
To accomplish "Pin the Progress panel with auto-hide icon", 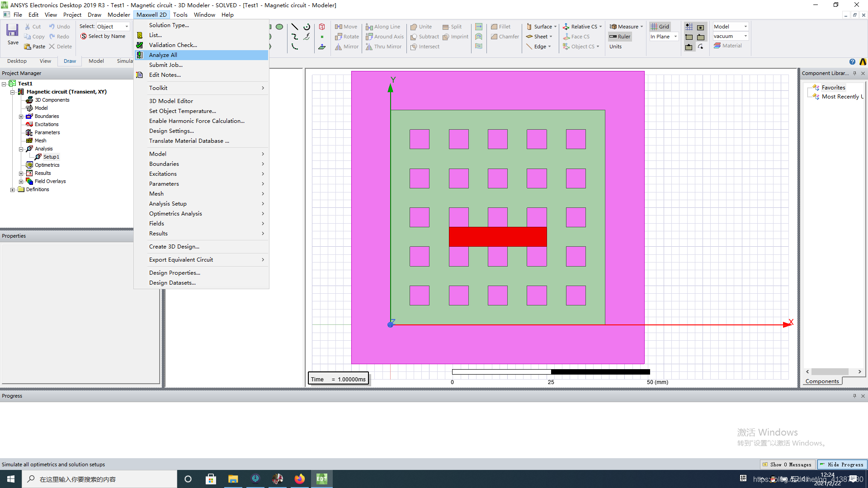I will pos(854,396).
